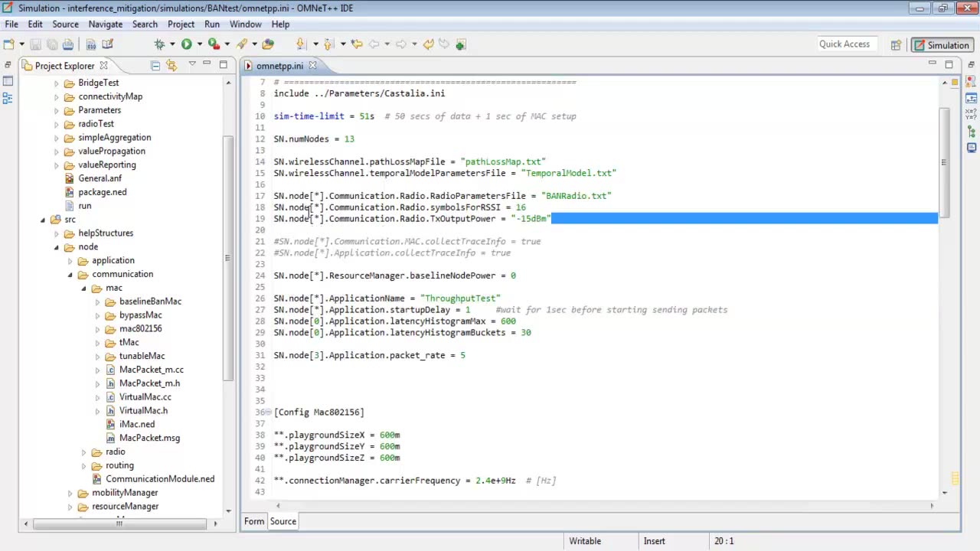Open Project Explorer View Menu triangle
The image size is (980, 551).
click(x=192, y=64)
